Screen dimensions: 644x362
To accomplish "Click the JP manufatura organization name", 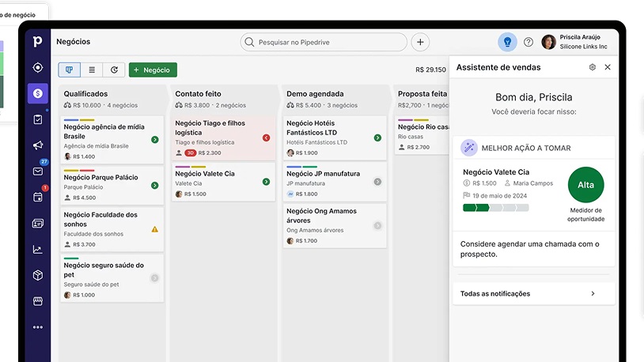I will click(305, 183).
